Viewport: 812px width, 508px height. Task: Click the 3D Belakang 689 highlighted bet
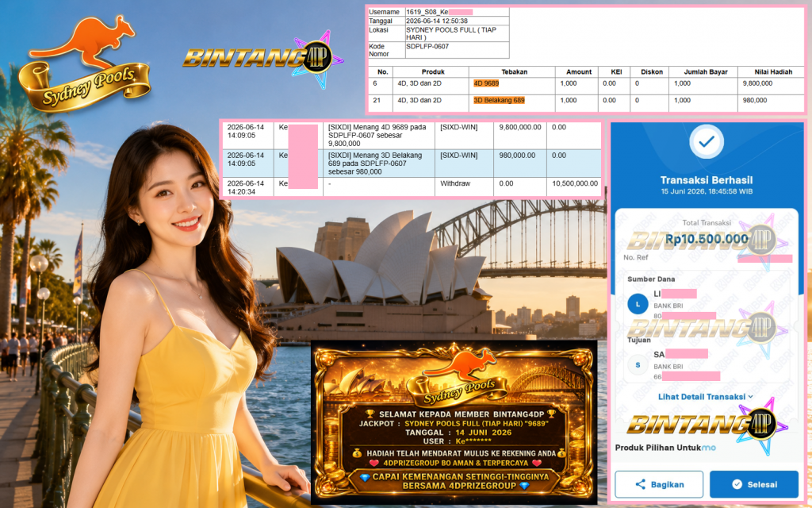pos(500,100)
